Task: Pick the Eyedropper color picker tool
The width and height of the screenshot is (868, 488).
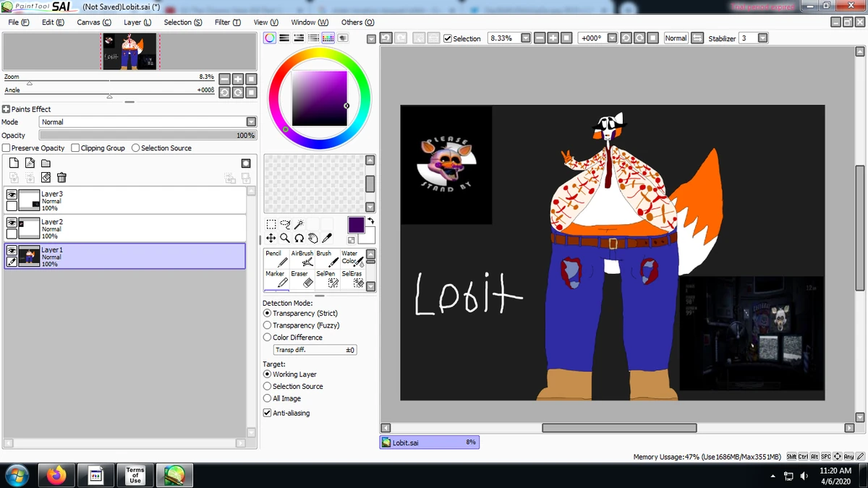Action: coord(327,238)
